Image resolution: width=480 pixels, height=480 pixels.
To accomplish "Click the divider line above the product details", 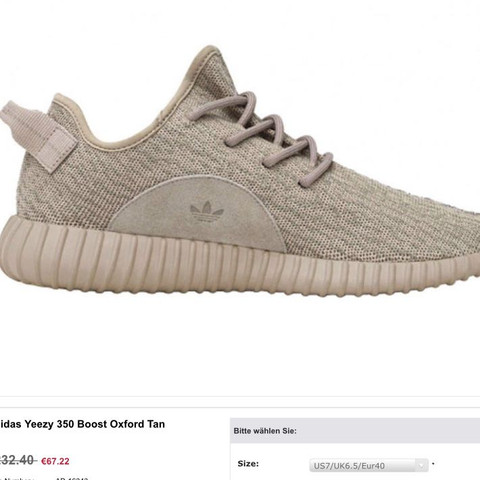I will click(240, 407).
